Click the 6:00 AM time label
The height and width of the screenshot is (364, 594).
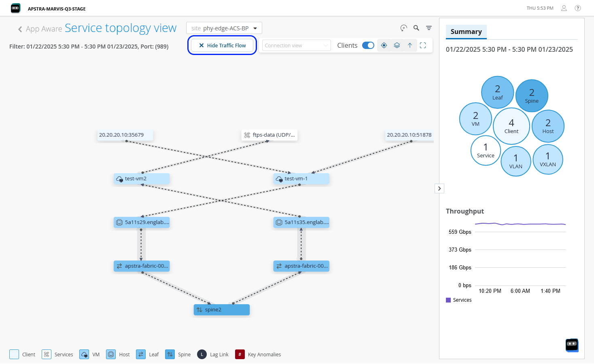point(520,291)
